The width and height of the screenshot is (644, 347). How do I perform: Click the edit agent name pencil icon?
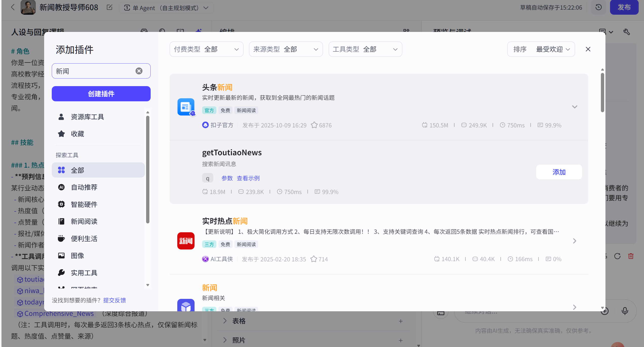click(110, 7)
